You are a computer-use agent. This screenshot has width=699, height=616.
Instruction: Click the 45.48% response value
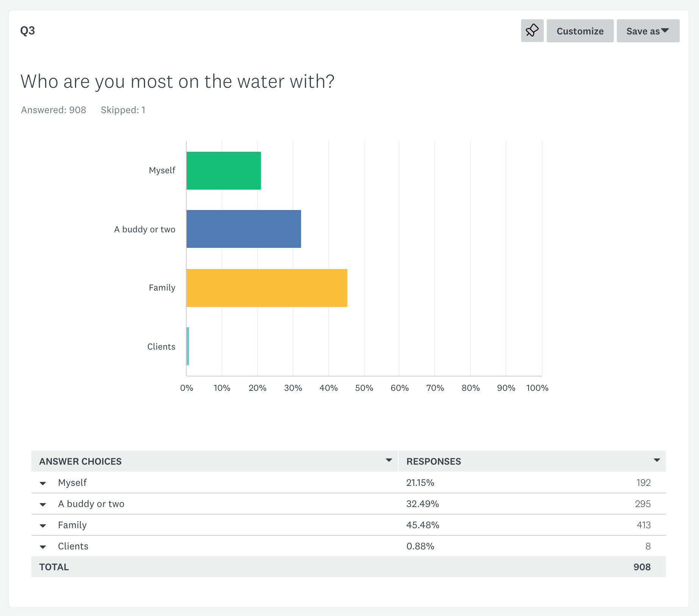(x=423, y=525)
